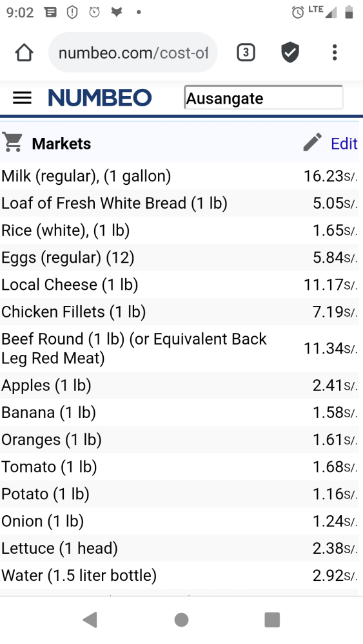Click the NUMBEO logo
Viewport: 363px width, 644px height.
[x=100, y=98]
